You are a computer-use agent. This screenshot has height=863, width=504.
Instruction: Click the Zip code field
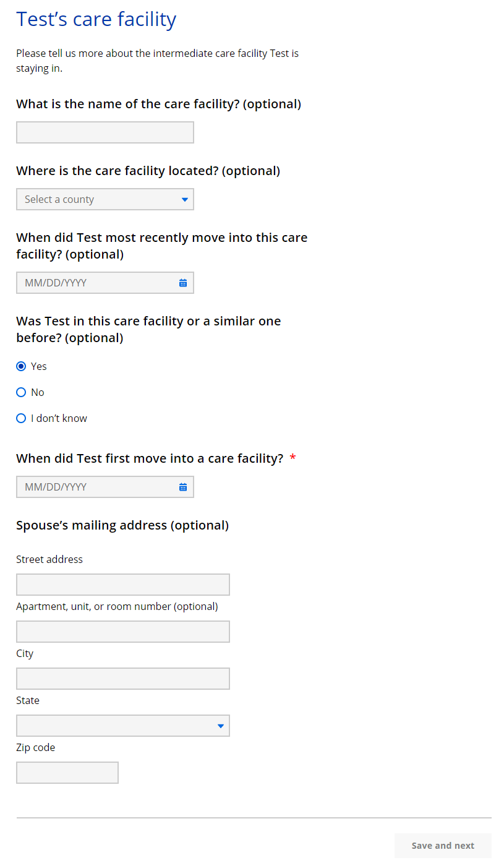tap(67, 773)
